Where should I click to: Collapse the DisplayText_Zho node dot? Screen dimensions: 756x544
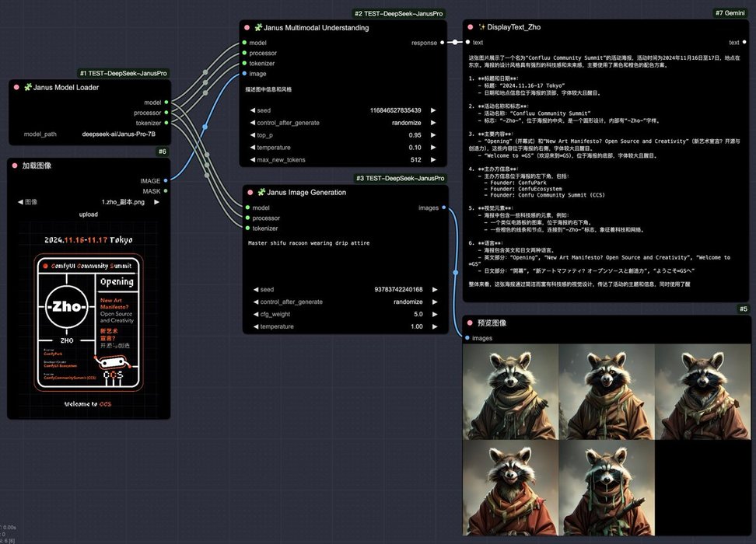coord(470,27)
